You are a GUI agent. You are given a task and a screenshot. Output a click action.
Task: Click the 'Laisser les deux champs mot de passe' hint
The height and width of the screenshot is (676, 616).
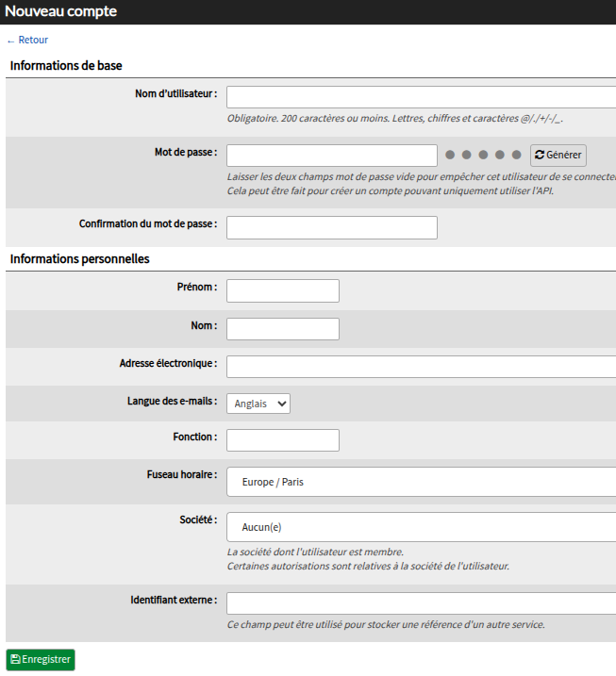(421, 176)
